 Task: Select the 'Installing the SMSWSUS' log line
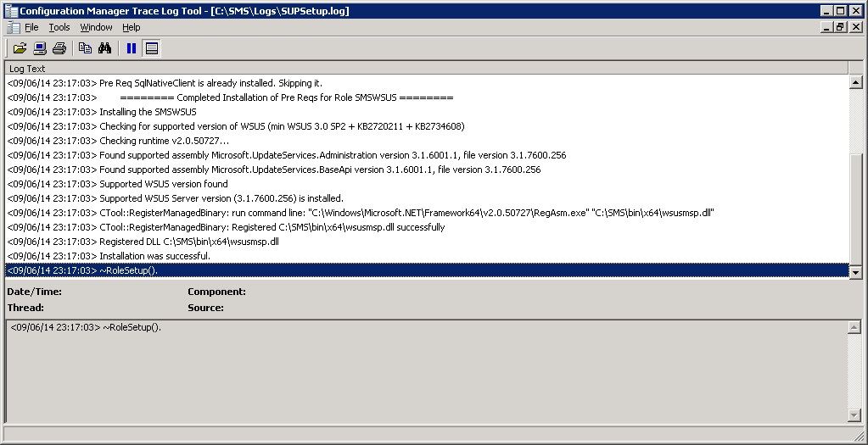click(148, 112)
